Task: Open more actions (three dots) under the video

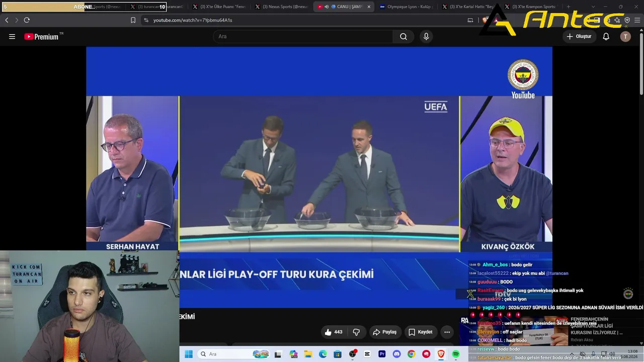Action: pos(447,332)
